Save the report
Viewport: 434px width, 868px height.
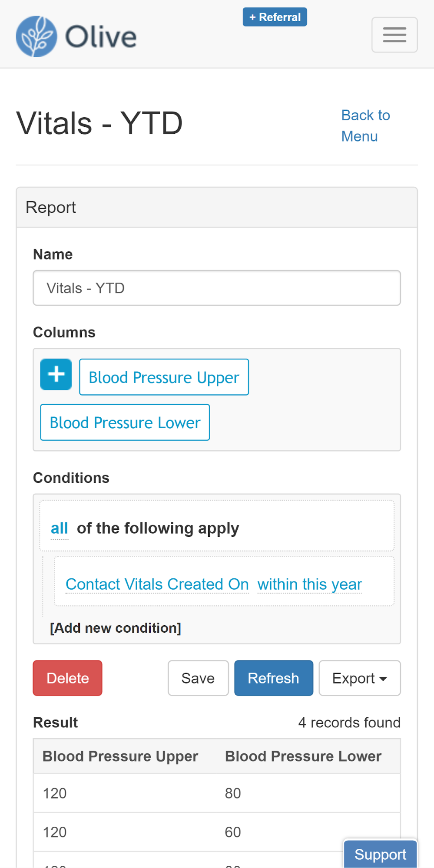coord(198,678)
